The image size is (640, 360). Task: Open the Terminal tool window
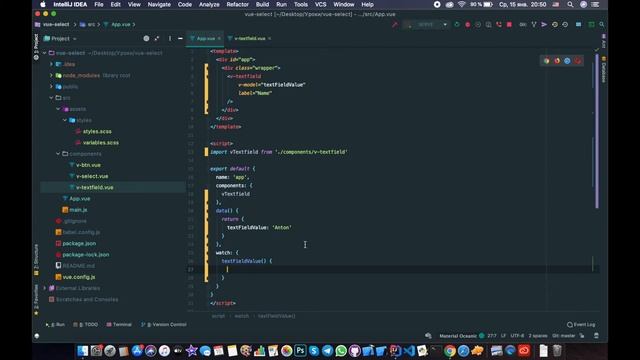tap(119, 324)
